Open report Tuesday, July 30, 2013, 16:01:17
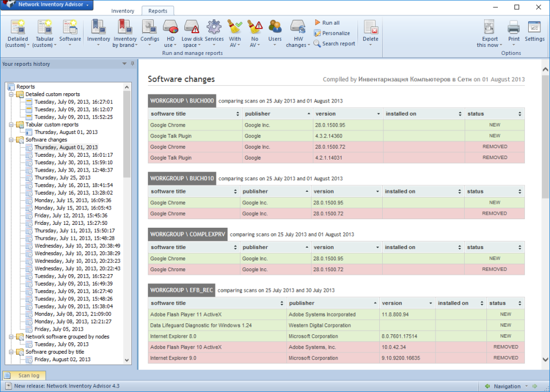This screenshot has width=550, height=392. point(73,155)
